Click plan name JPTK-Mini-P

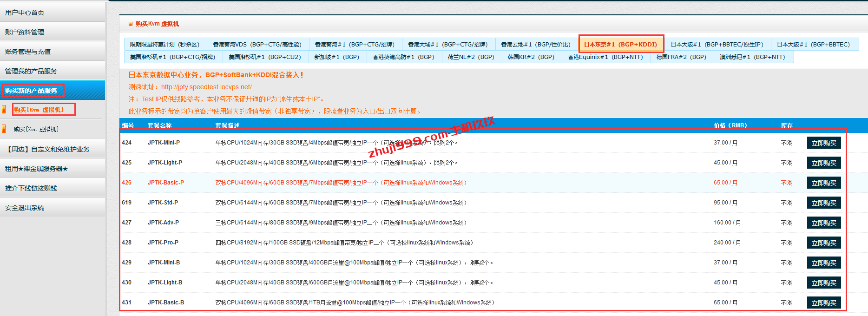[x=164, y=143]
